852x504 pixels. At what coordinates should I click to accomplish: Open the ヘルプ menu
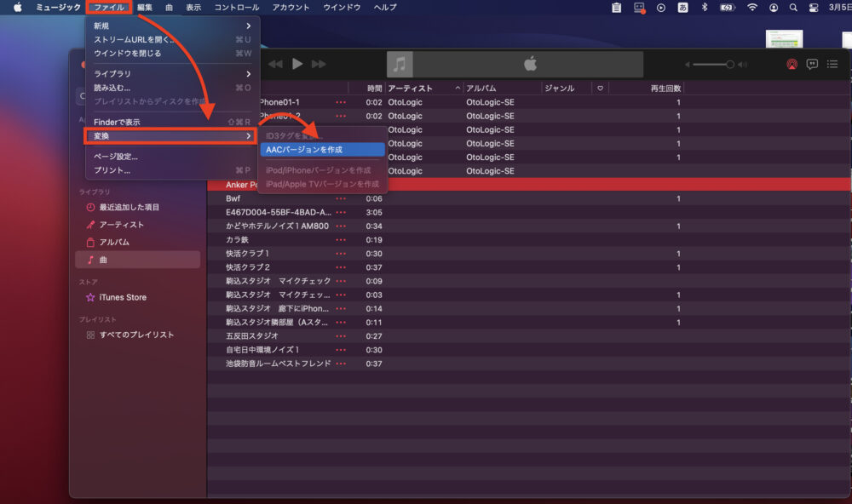pyautogui.click(x=385, y=7)
